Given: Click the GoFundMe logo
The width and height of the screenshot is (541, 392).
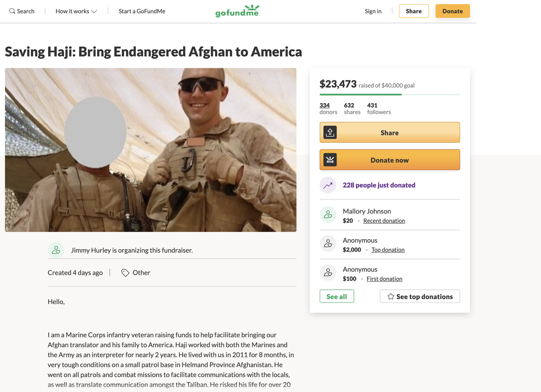Looking at the screenshot, I should click(x=237, y=11).
